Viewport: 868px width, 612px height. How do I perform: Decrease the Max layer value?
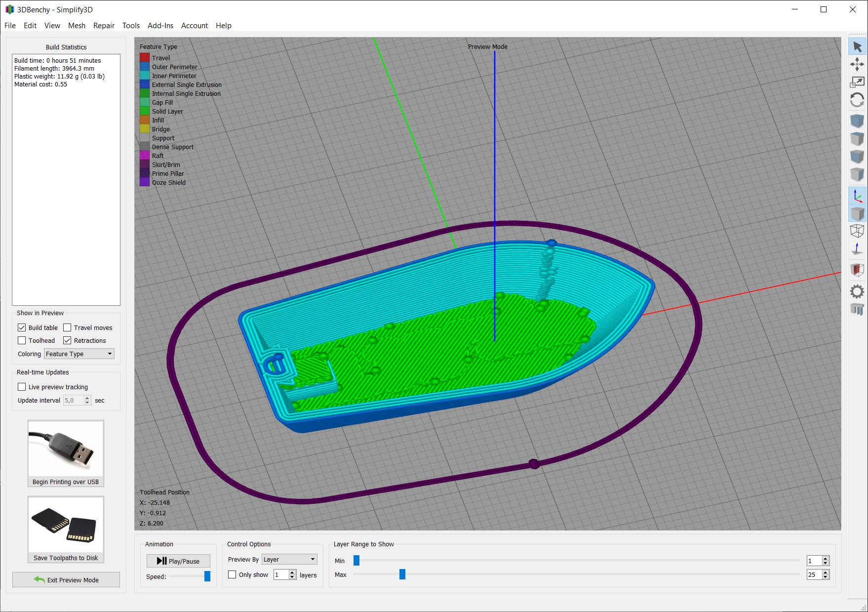point(826,577)
